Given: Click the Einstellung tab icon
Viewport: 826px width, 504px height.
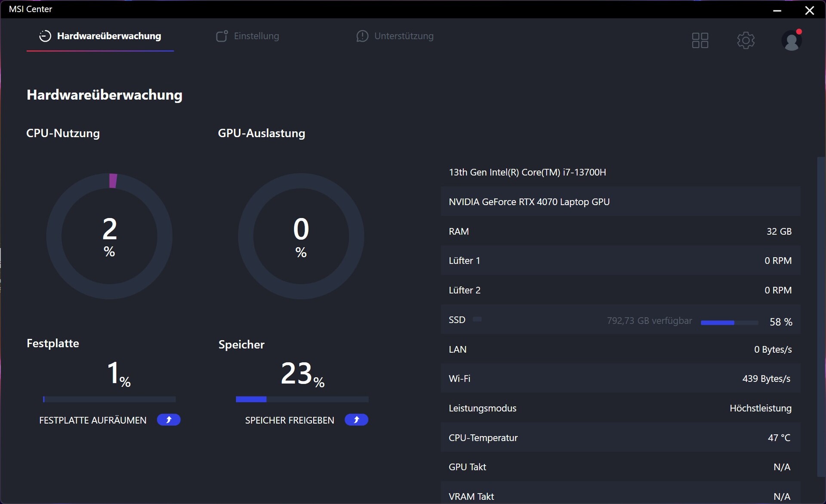Looking at the screenshot, I should (x=222, y=36).
